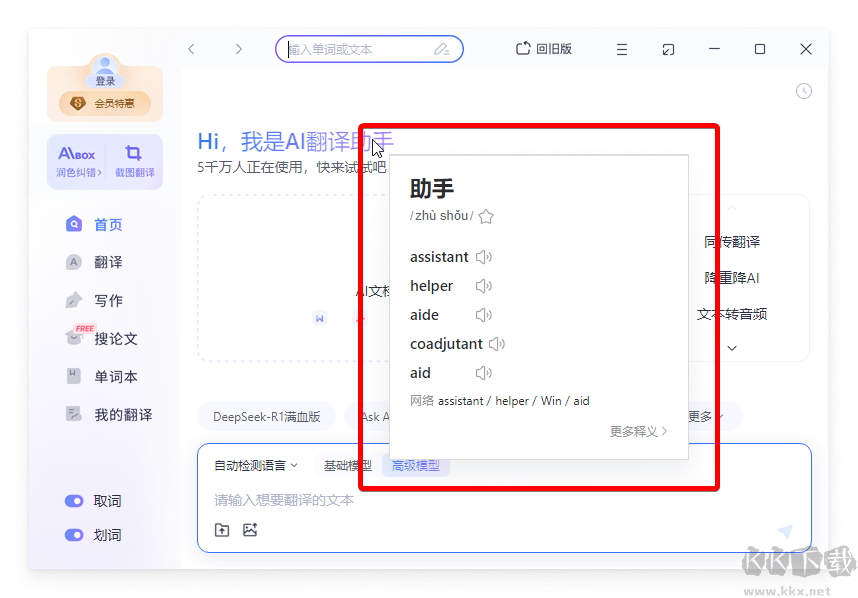This screenshot has height=598, width=858.
Task: Click the 回旧版 button
Action: coord(541,48)
